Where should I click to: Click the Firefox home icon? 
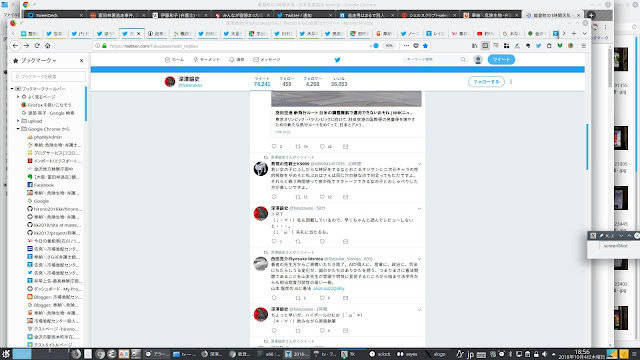pyautogui.click(x=48, y=46)
